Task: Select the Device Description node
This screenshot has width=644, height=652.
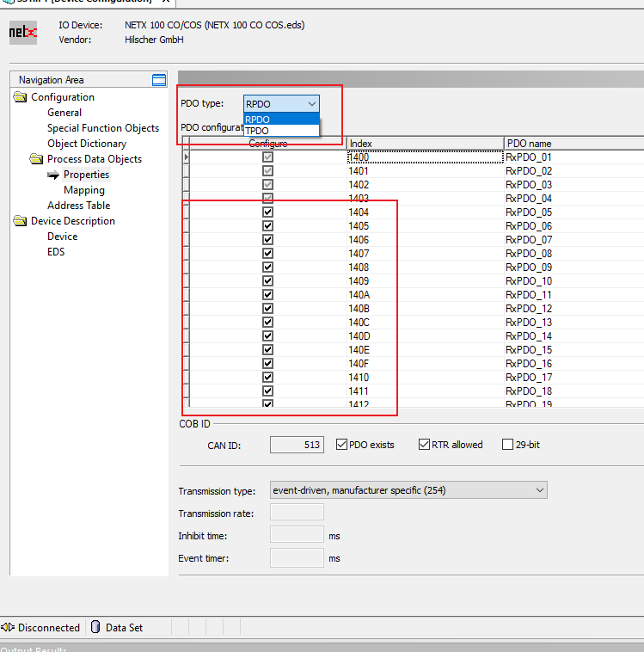Action: click(73, 221)
